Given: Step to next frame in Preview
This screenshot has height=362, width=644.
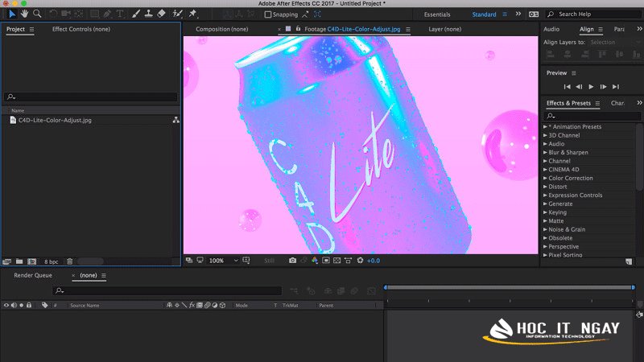Looking at the screenshot, I should coord(603,87).
